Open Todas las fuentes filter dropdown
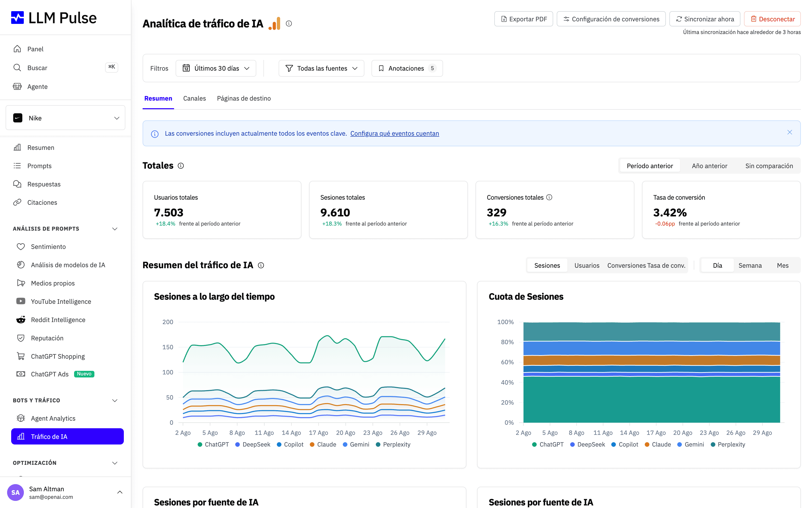The height and width of the screenshot is (508, 812). (321, 68)
